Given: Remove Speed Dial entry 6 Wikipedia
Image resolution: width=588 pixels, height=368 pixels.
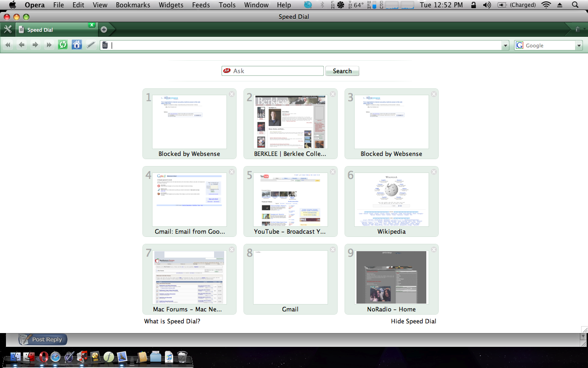Looking at the screenshot, I should pyautogui.click(x=434, y=172).
